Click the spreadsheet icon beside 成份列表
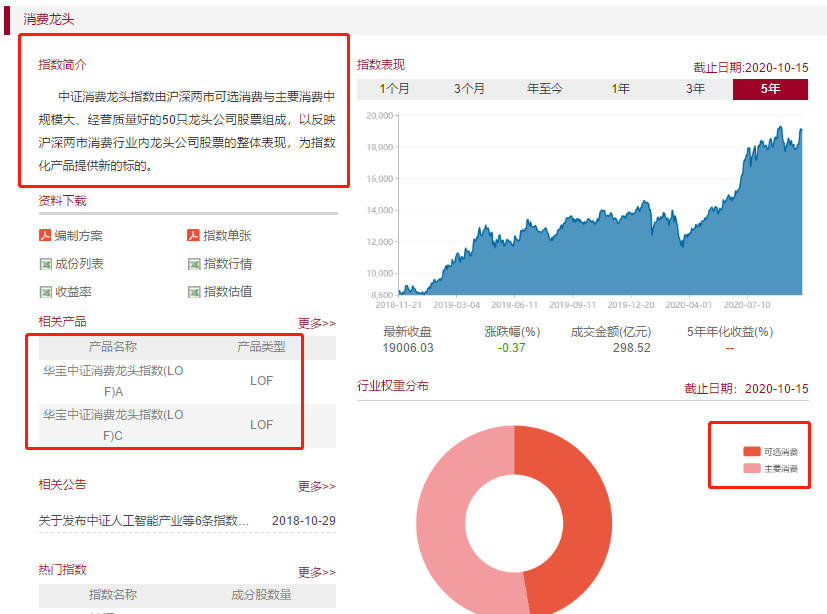 [46, 264]
